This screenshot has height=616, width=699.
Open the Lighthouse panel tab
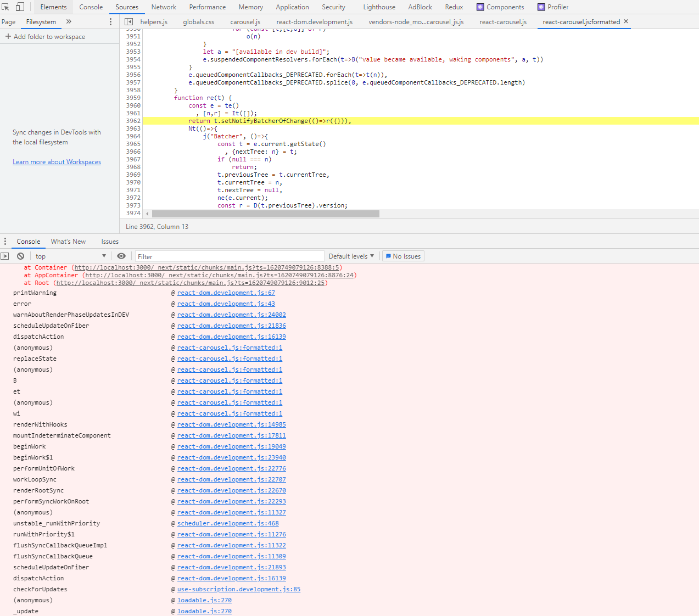click(x=379, y=7)
